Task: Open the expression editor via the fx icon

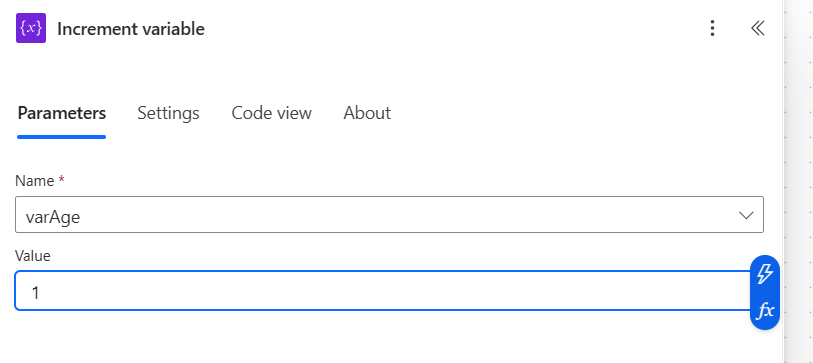Action: 765,311
